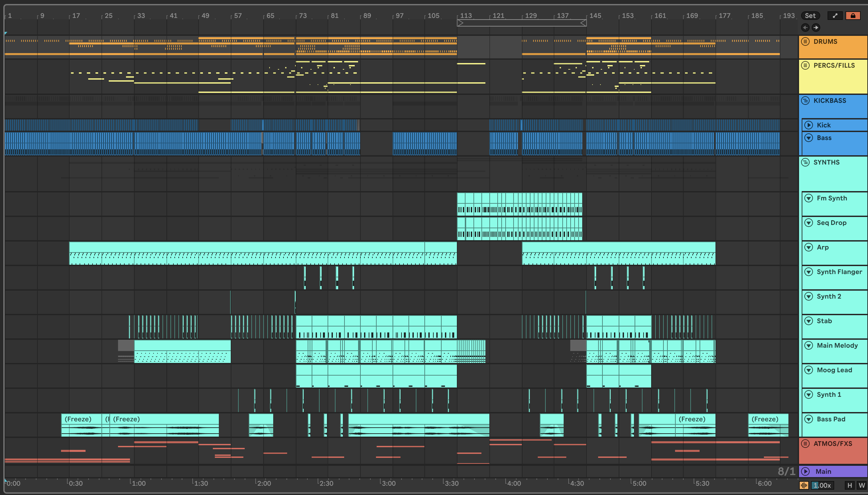Toggle the W arrangement width button

tap(861, 485)
